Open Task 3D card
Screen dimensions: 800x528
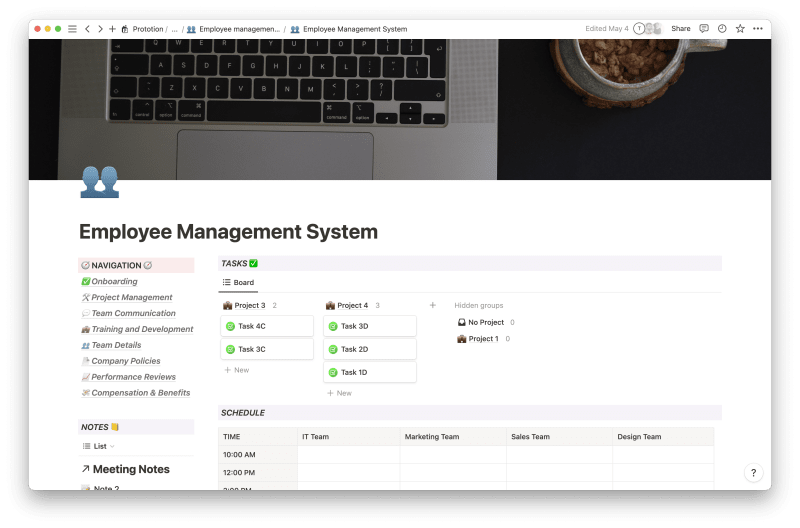(x=370, y=326)
